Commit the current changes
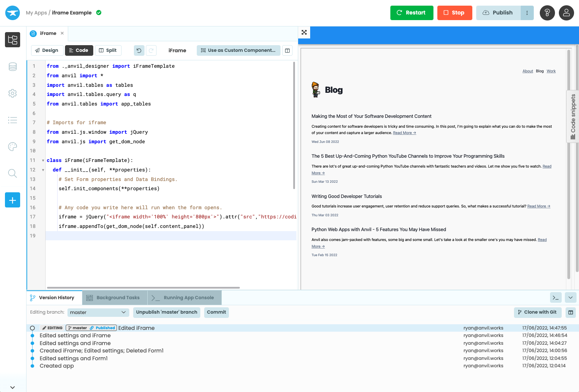This screenshot has height=392, width=579. point(216,312)
